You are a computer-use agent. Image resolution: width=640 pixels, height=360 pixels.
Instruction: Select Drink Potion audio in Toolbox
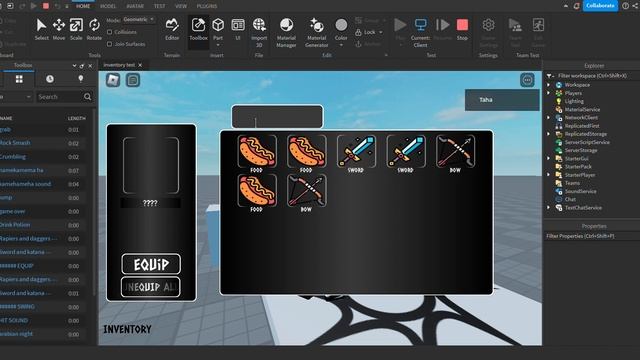point(15,225)
